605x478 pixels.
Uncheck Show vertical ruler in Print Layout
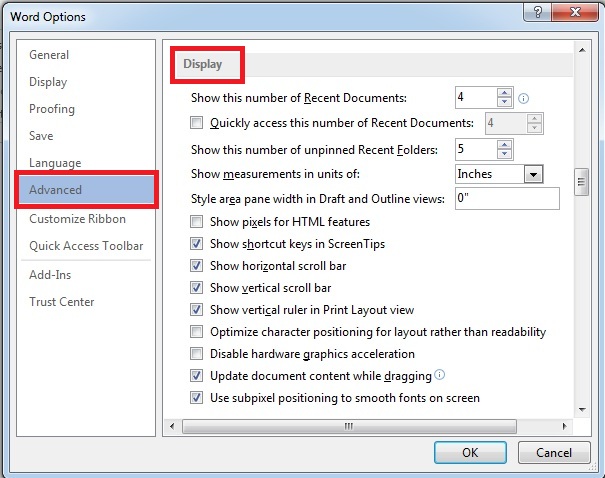(x=196, y=310)
